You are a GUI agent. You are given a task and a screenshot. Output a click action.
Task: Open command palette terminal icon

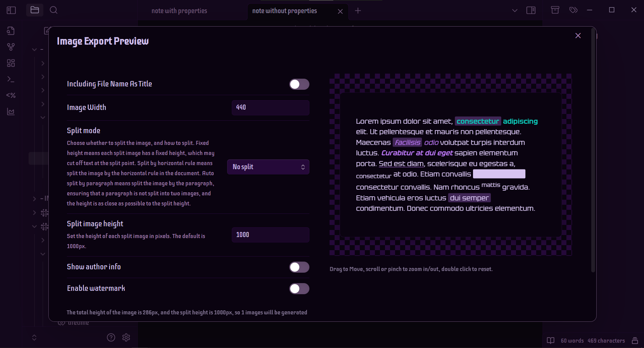[11, 79]
